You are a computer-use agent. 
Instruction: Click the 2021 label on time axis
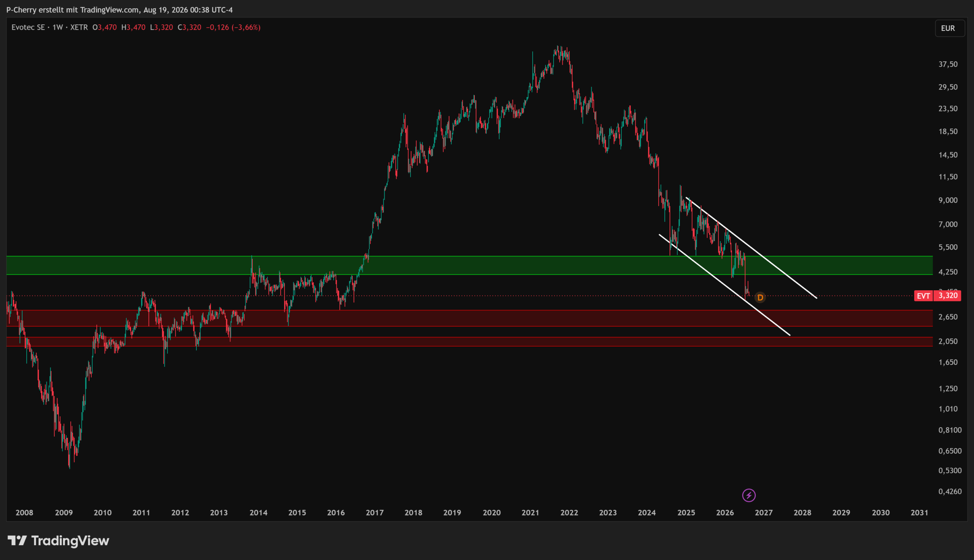point(531,512)
